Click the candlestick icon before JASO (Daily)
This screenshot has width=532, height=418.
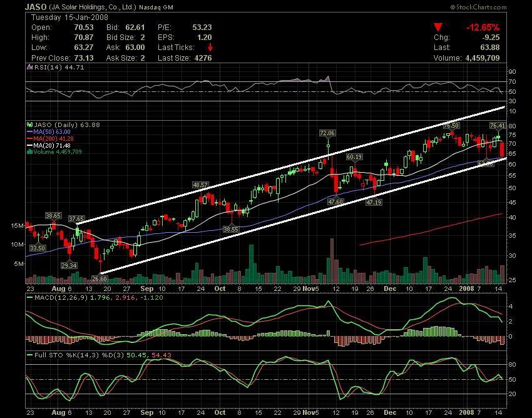tap(29, 125)
